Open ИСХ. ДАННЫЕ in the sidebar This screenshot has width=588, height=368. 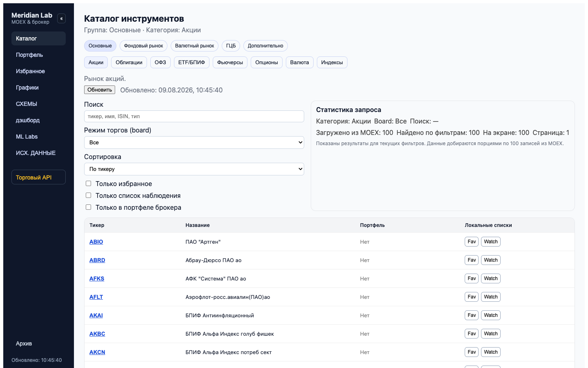(x=38, y=153)
